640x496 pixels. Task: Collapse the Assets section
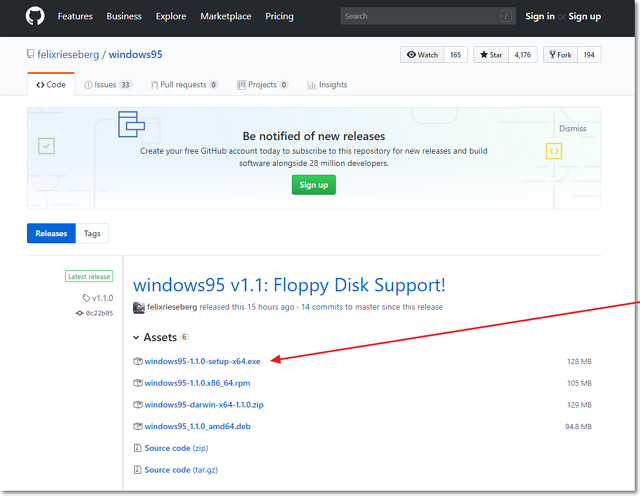pyautogui.click(x=136, y=338)
